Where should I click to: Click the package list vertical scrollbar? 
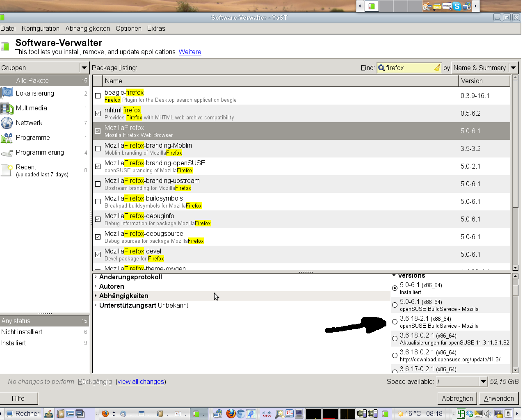tap(516, 172)
